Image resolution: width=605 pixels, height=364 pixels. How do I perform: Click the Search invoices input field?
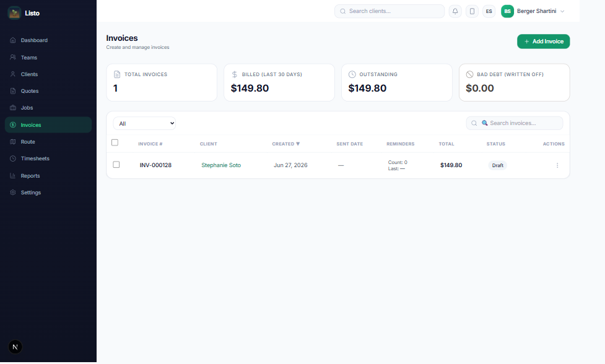point(515,123)
